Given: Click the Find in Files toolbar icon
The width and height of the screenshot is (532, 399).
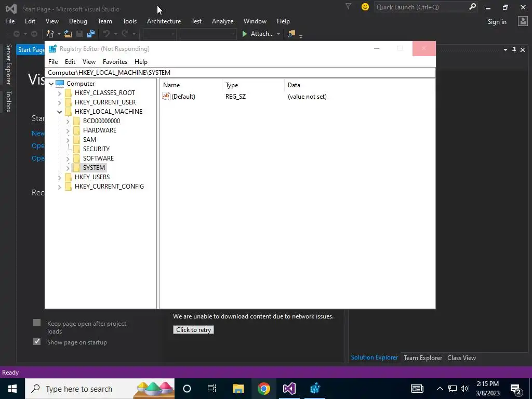Looking at the screenshot, I should [291, 34].
